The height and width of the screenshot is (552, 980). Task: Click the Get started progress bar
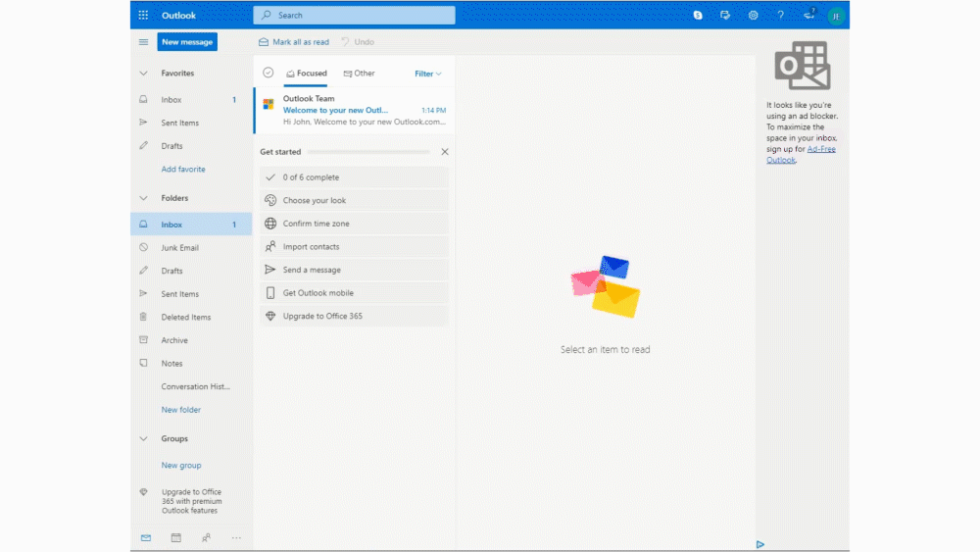click(368, 152)
